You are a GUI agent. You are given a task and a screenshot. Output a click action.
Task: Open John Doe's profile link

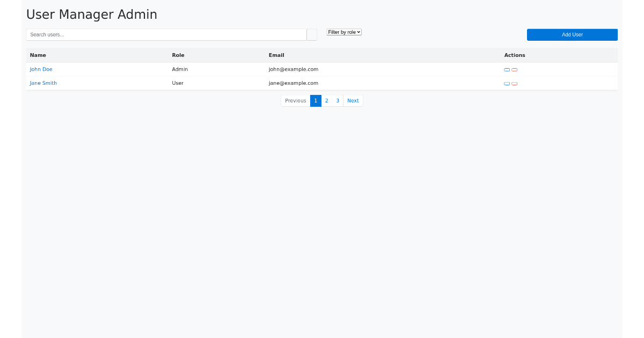[41, 69]
